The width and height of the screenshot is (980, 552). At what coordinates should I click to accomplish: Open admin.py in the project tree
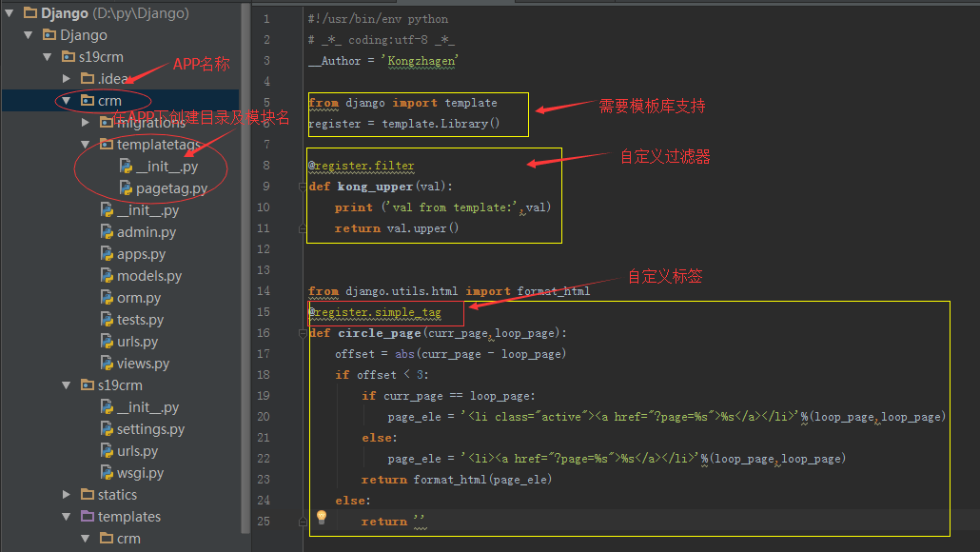pyautogui.click(x=147, y=232)
